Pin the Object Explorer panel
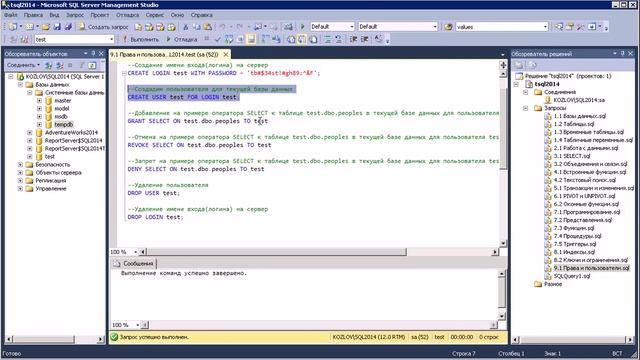Screen dimensions: 640x360 tap(93, 53)
